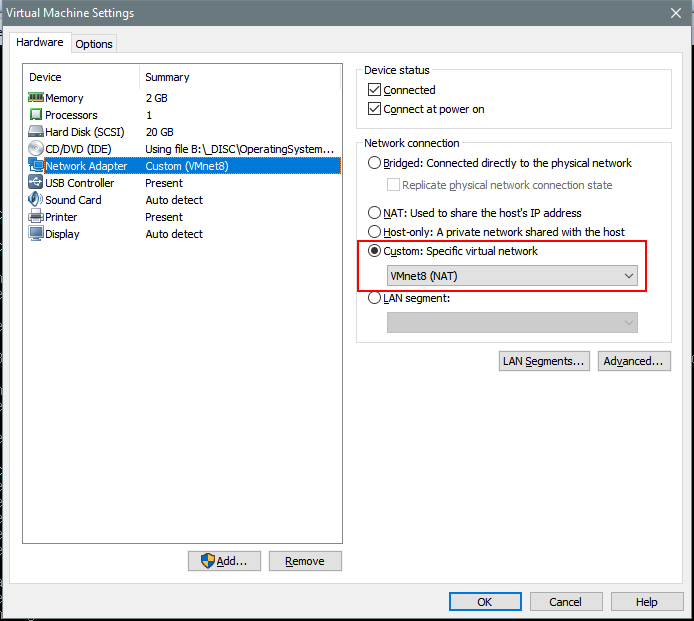Select Custom: Specific virtual network option
The height and width of the screenshot is (621, 694).
pyautogui.click(x=374, y=251)
